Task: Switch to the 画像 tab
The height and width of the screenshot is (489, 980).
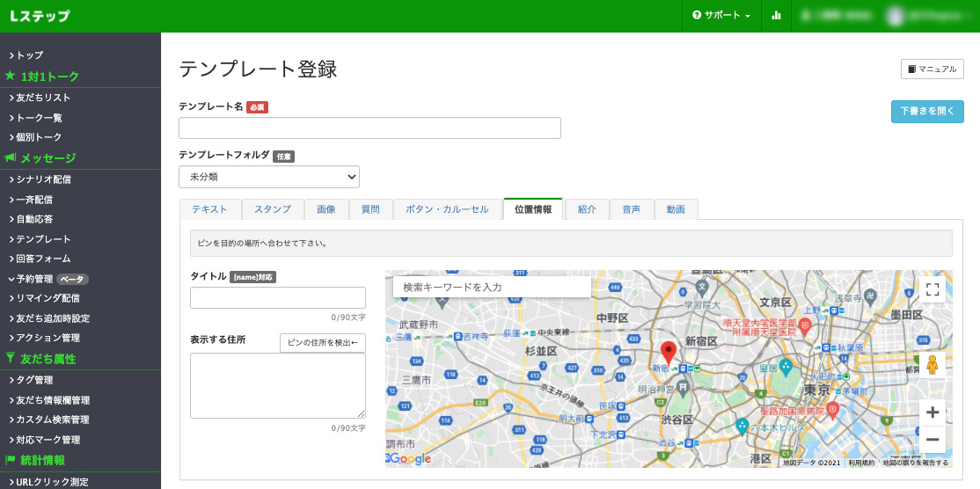Action: coord(326,209)
